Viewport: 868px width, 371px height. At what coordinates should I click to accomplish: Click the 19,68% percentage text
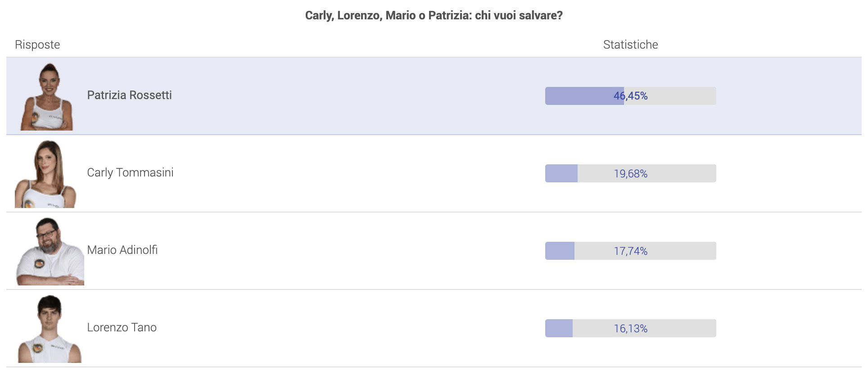coord(630,173)
